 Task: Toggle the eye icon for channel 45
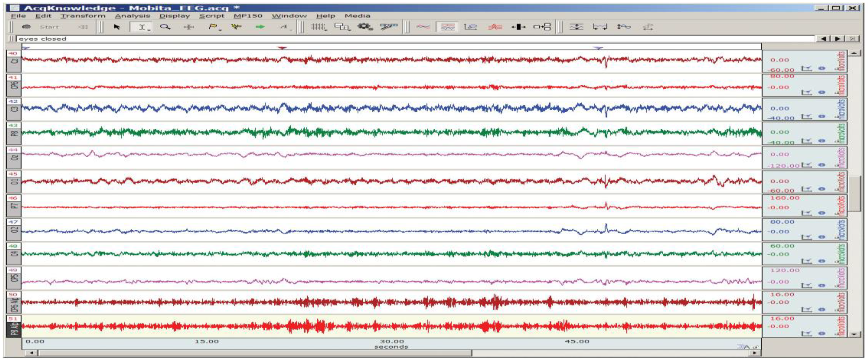822,189
